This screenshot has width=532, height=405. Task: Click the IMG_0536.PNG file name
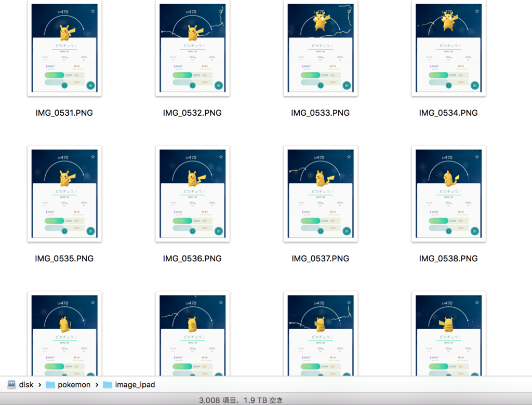[x=192, y=259]
